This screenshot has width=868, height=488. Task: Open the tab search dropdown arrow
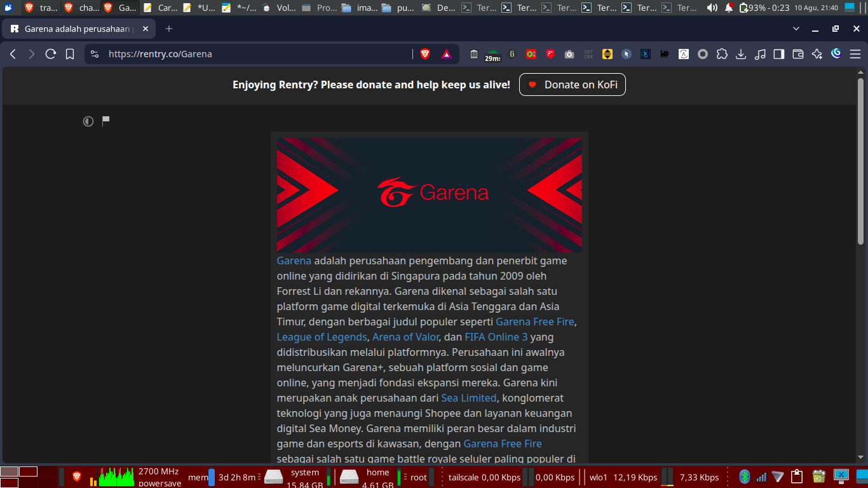tap(796, 29)
